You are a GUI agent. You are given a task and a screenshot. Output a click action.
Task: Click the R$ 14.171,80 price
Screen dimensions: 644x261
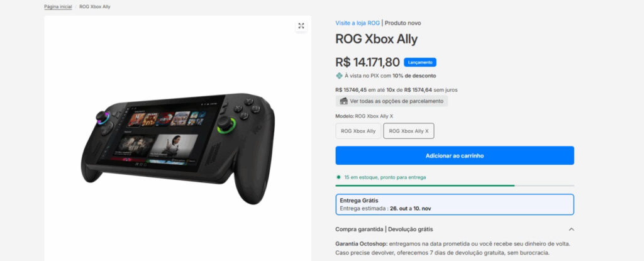[367, 62]
